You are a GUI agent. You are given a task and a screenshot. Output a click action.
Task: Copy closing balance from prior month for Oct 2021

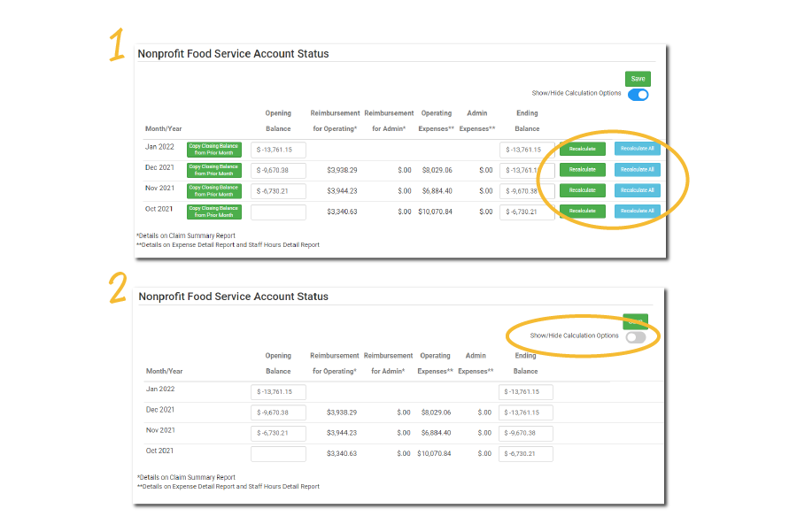[213, 212]
